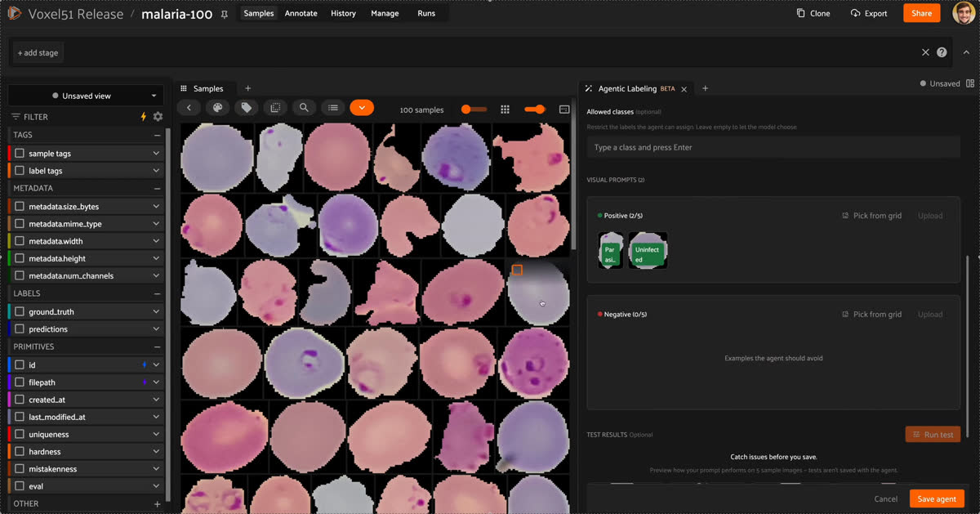Tick the uniqueness field checkbox
Screen dimensions: 980x514
coord(20,435)
